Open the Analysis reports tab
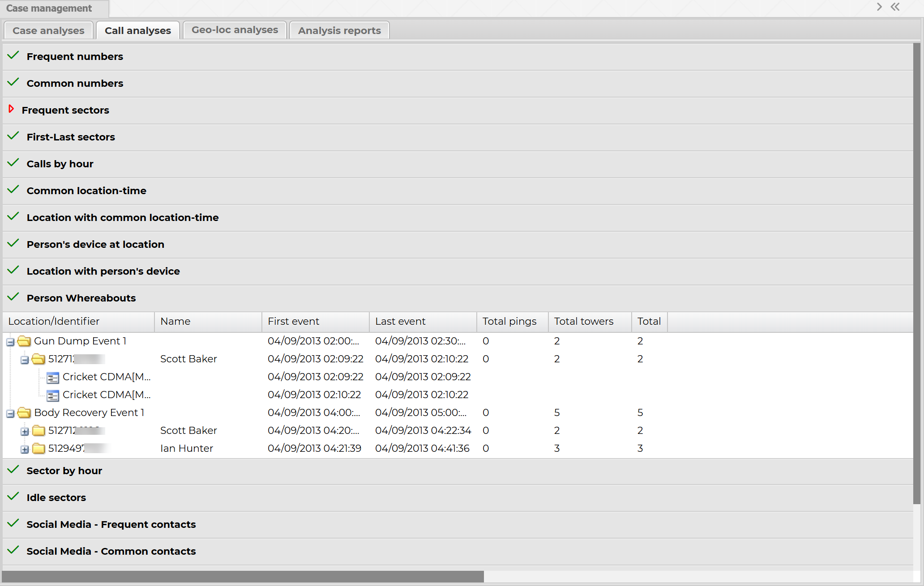The image size is (924, 586). pos(339,30)
